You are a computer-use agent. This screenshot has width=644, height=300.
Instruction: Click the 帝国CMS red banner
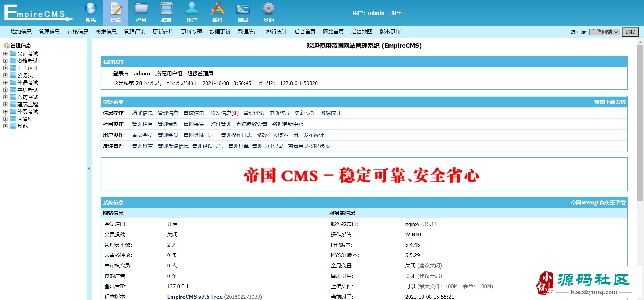click(361, 175)
